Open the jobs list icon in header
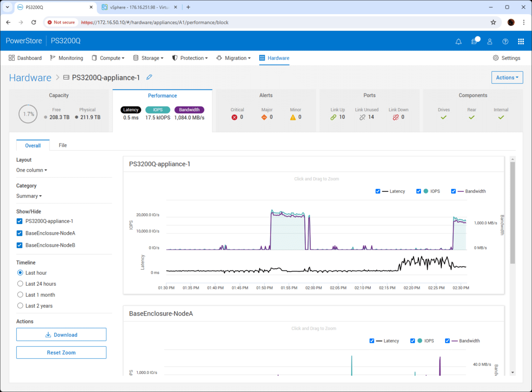This screenshot has width=532, height=392. coord(475,41)
